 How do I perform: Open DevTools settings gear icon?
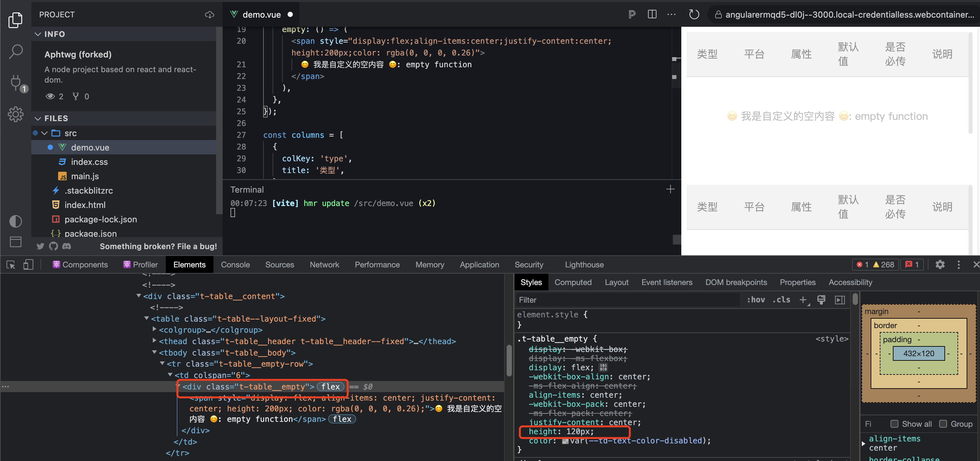(x=940, y=265)
